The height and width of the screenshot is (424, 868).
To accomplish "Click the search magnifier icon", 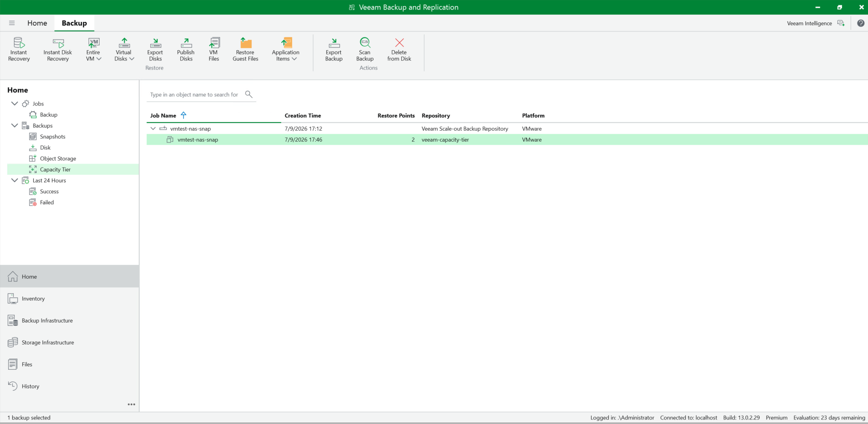I will coord(249,94).
